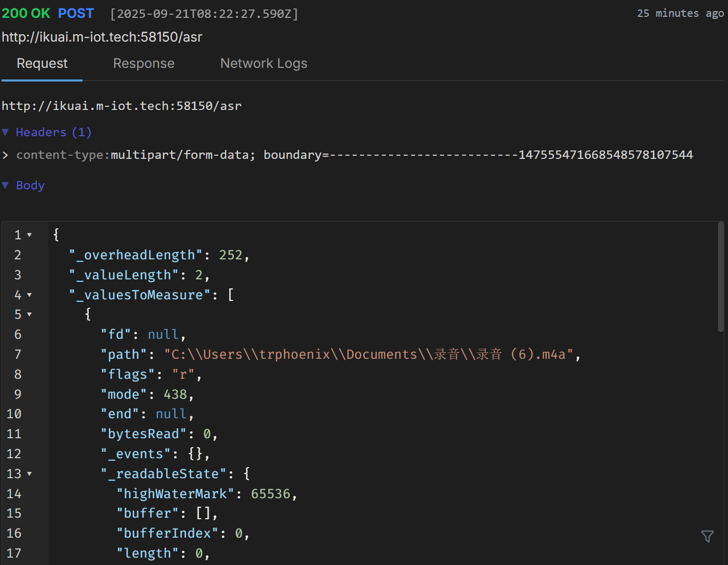The width and height of the screenshot is (728, 565).
Task: Fold the root object at line 1
Action: 29,235
